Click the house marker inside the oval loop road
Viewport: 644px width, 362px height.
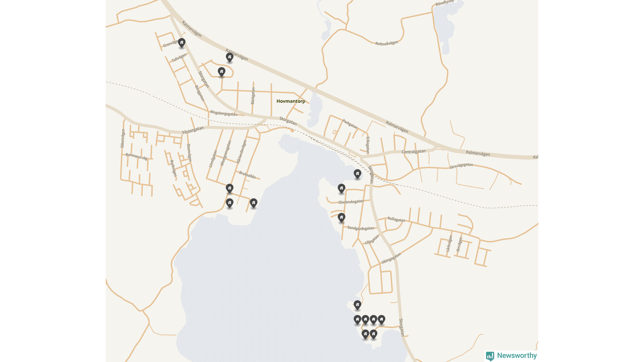pyautogui.click(x=221, y=72)
